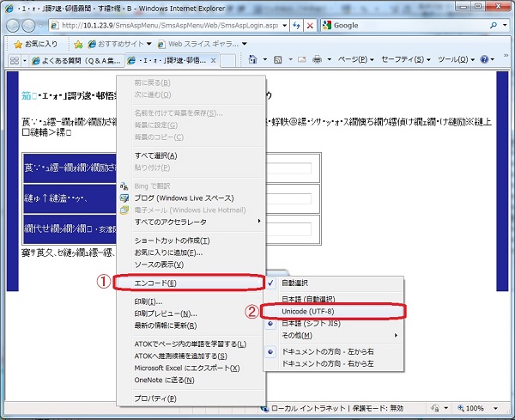Click 印刷(I)... in context menu
Screen dimensions: 515x420
point(191,301)
